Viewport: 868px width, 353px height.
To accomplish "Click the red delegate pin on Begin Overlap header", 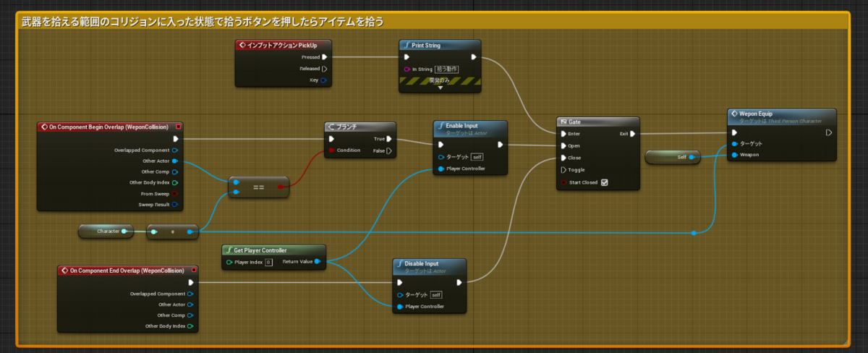I will tap(178, 127).
